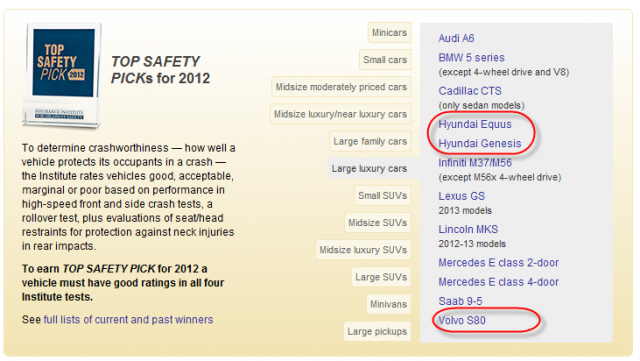Image resolution: width=640 pixels, height=361 pixels.
Task: Open Mercedes E class 2-door link
Action: pos(498,263)
